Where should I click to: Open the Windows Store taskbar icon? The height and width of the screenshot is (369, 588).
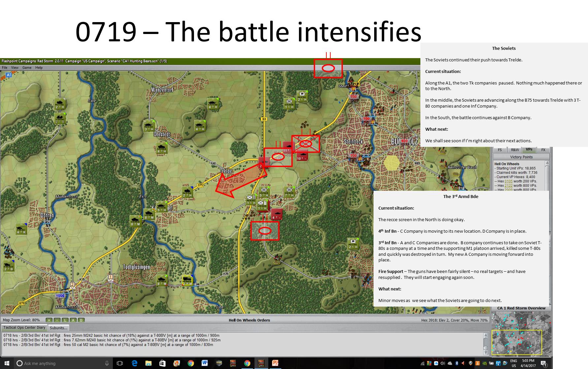tap(162, 363)
